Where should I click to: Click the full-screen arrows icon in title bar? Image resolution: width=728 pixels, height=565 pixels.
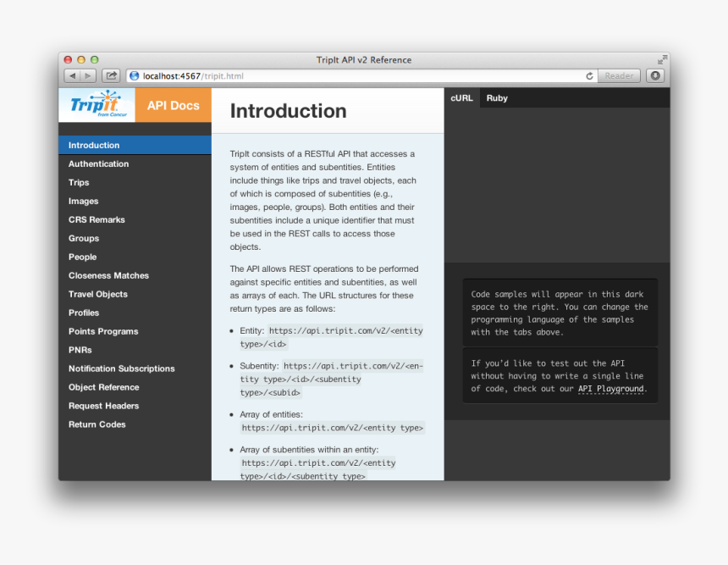point(662,59)
